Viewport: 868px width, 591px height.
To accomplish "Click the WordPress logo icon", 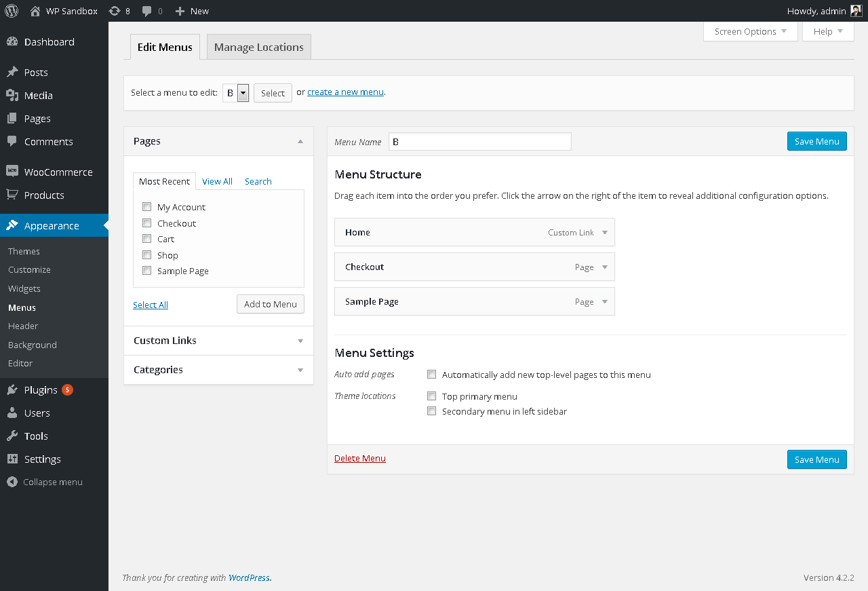I will pos(12,11).
